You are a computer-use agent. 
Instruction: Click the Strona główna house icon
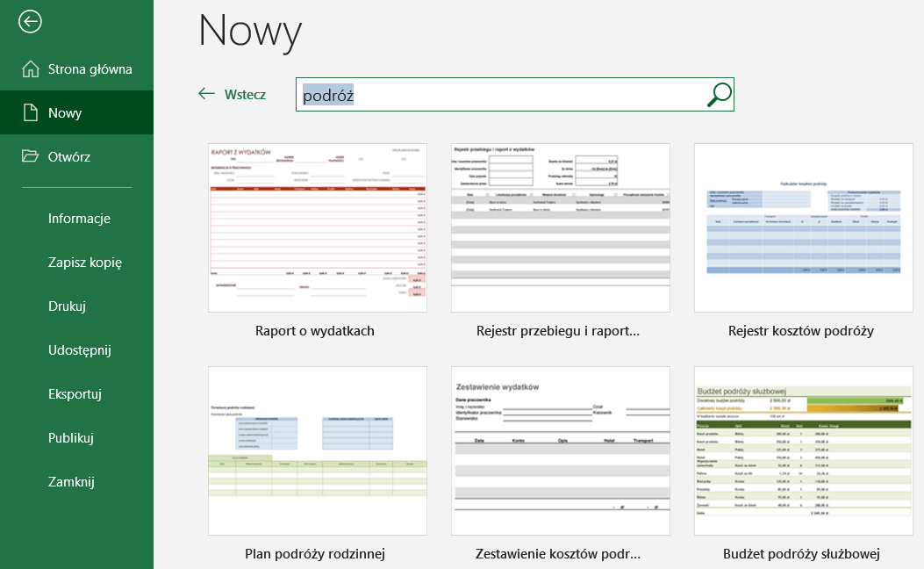[x=31, y=69]
